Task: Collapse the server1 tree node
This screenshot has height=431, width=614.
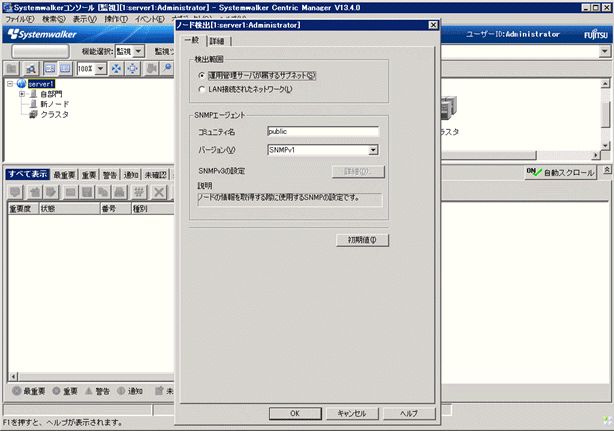Action: [x=10, y=83]
